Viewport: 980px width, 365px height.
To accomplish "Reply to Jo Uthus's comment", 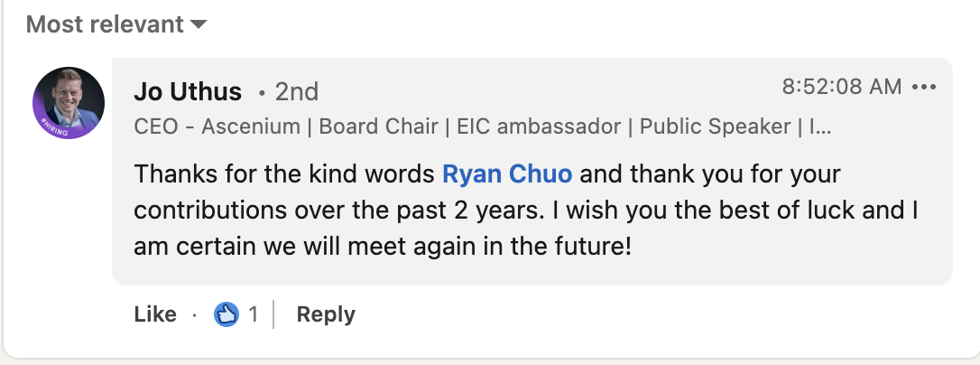I will (326, 314).
